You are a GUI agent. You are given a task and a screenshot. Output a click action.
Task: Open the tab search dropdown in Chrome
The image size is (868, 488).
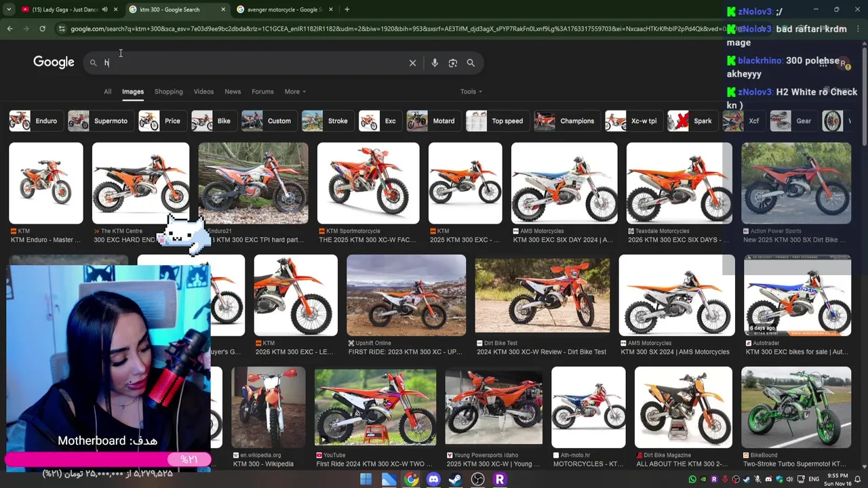point(7,9)
